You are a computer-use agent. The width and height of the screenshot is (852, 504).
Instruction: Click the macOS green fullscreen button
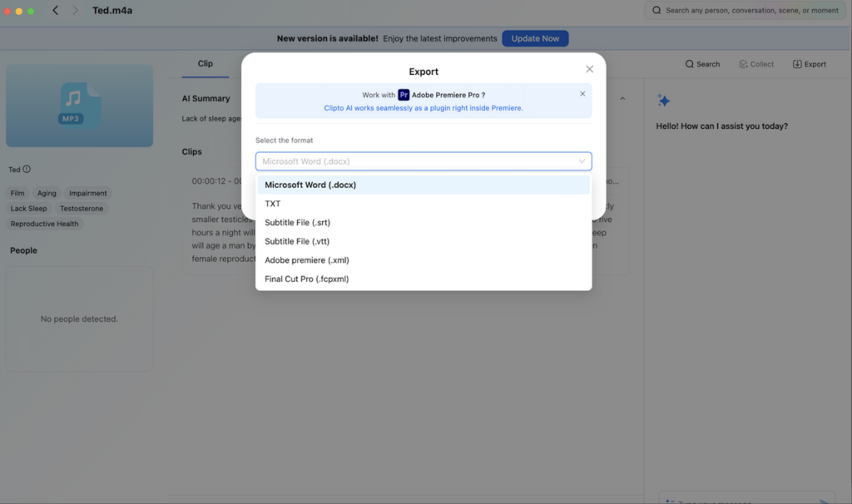coord(31,11)
